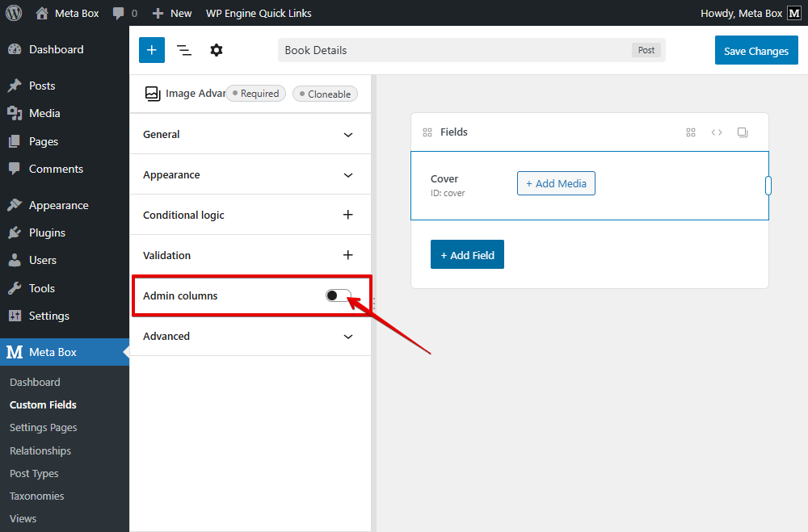The height and width of the screenshot is (532, 808).
Task: Expand the Appearance settings section
Action: coord(250,174)
